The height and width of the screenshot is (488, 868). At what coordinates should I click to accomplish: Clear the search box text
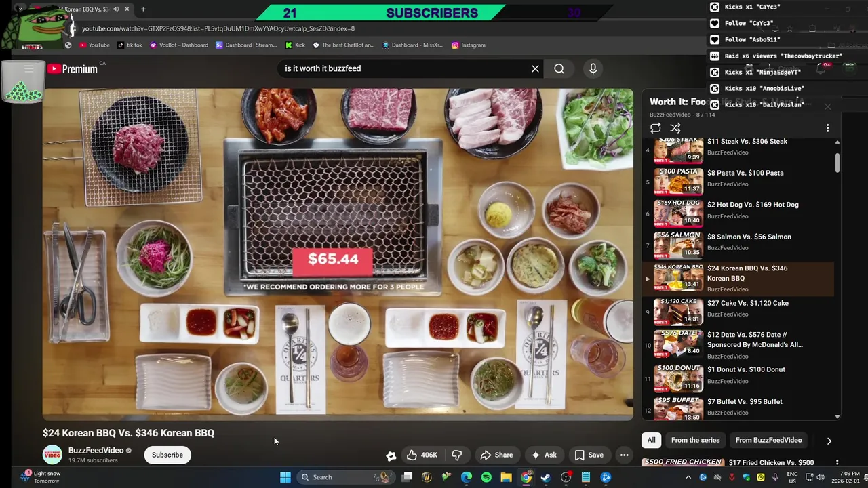535,68
